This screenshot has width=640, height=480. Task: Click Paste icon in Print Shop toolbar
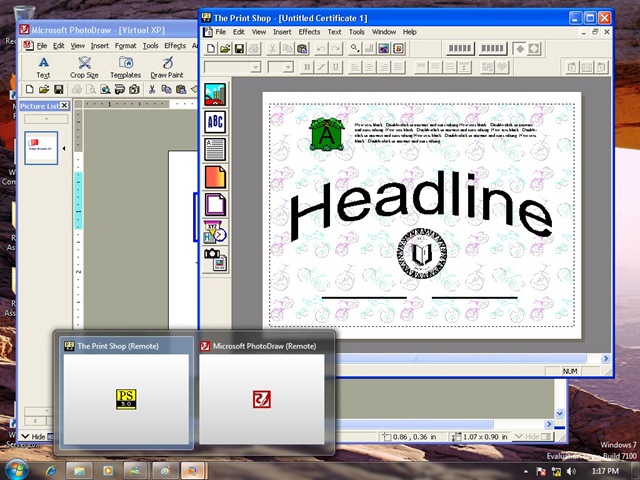point(302,49)
